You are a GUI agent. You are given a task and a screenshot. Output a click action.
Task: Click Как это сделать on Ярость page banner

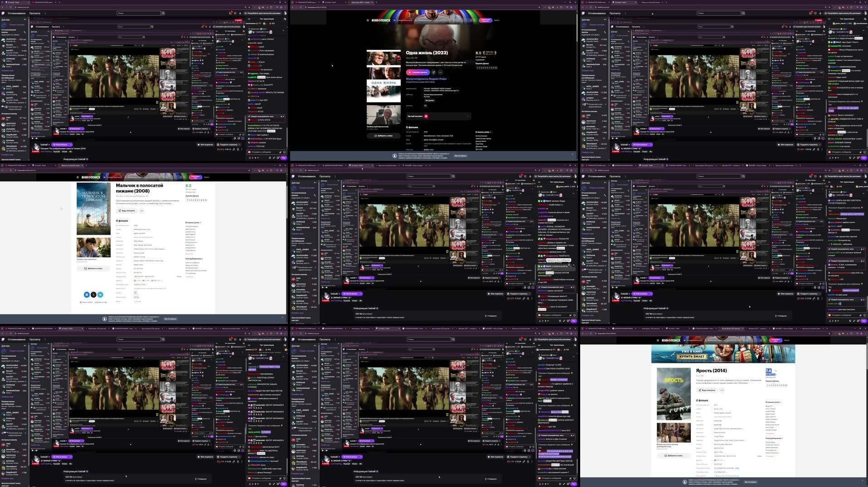[751, 482]
